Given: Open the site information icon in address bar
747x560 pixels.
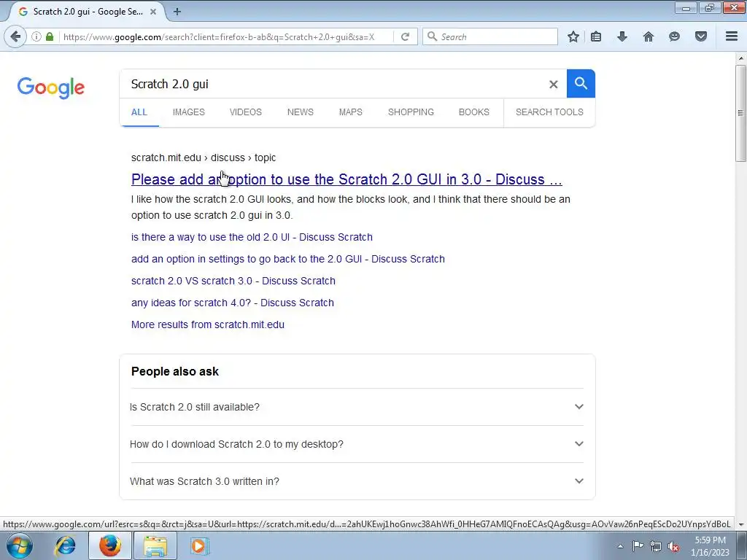Looking at the screenshot, I should click(36, 36).
